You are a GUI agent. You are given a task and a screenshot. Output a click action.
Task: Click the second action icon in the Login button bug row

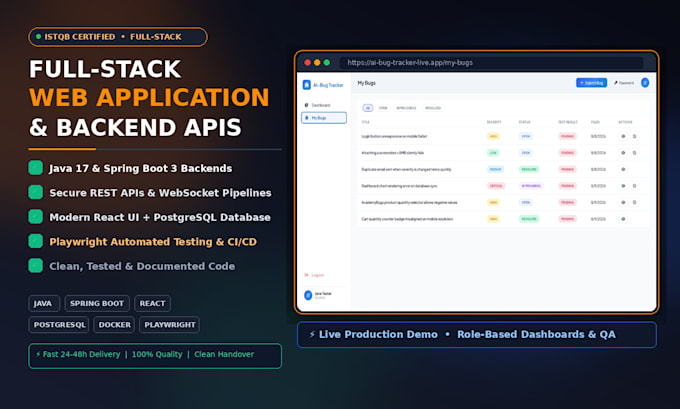point(634,136)
